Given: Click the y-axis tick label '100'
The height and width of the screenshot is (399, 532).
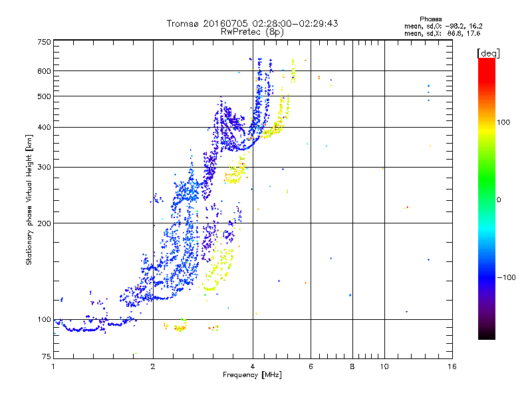Looking at the screenshot, I should [44, 319].
